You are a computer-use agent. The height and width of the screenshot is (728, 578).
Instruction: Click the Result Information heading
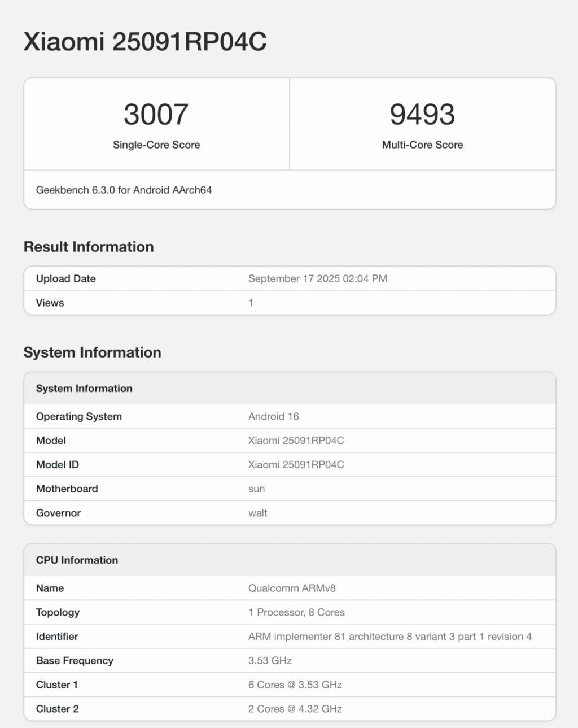pyautogui.click(x=89, y=247)
